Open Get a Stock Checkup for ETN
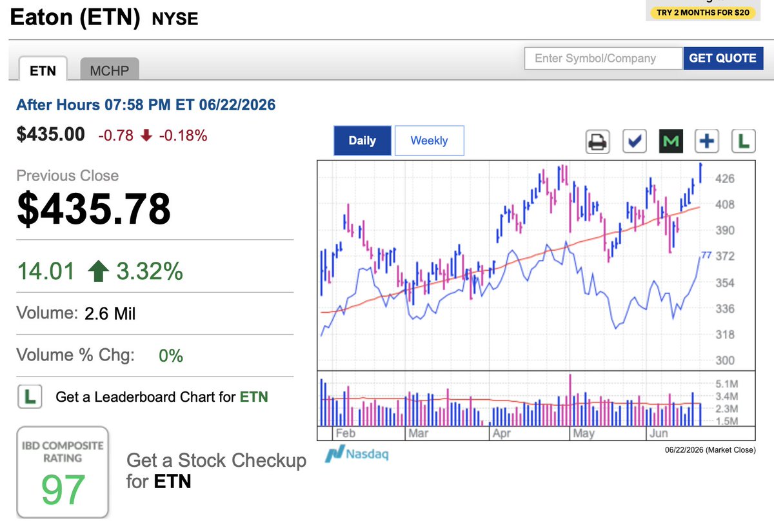This screenshot has width=774, height=532. (x=216, y=471)
